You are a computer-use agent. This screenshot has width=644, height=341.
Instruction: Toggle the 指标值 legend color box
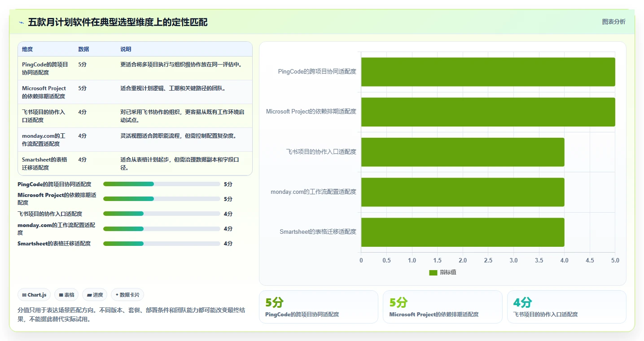coord(433,272)
